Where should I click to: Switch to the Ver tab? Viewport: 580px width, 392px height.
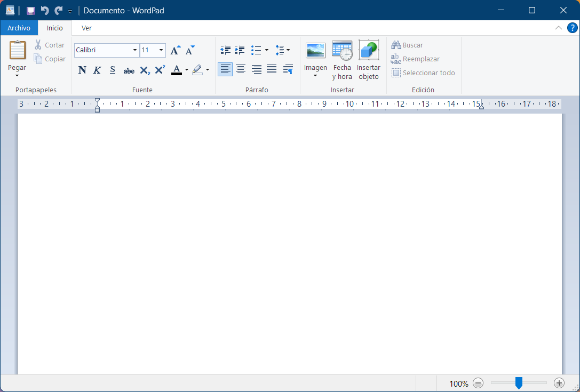pyautogui.click(x=86, y=28)
